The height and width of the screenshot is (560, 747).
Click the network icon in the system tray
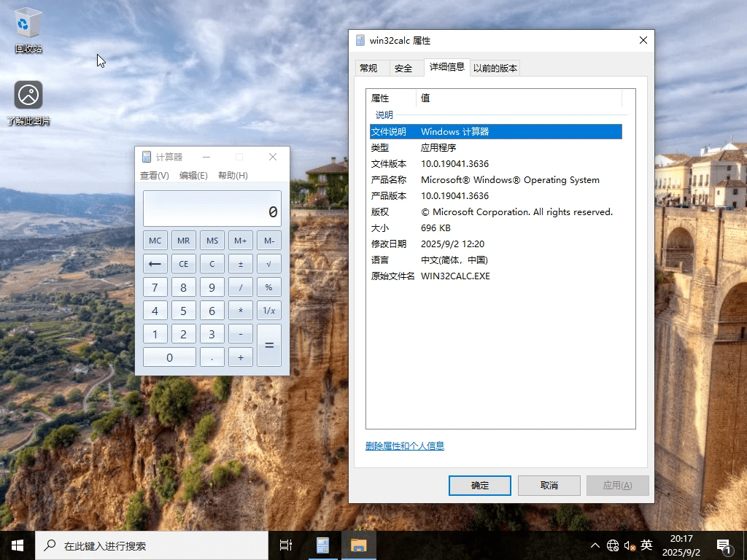(613, 545)
